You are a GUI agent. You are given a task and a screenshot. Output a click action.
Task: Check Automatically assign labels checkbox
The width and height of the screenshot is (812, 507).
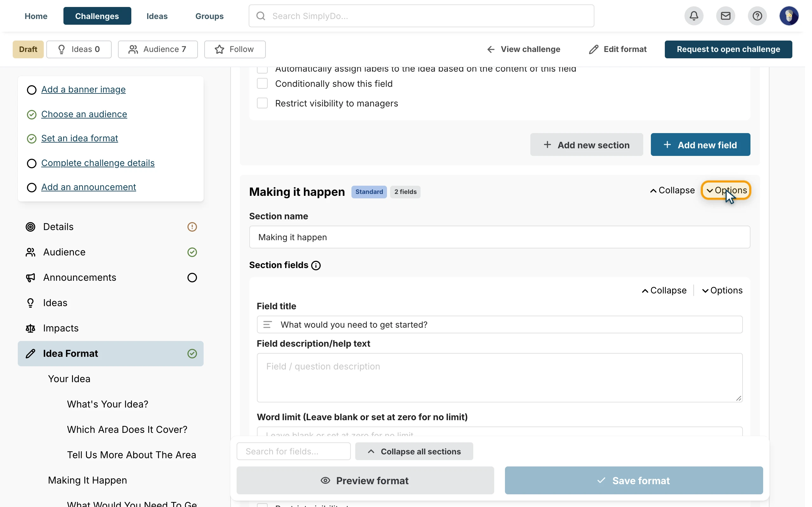click(262, 69)
